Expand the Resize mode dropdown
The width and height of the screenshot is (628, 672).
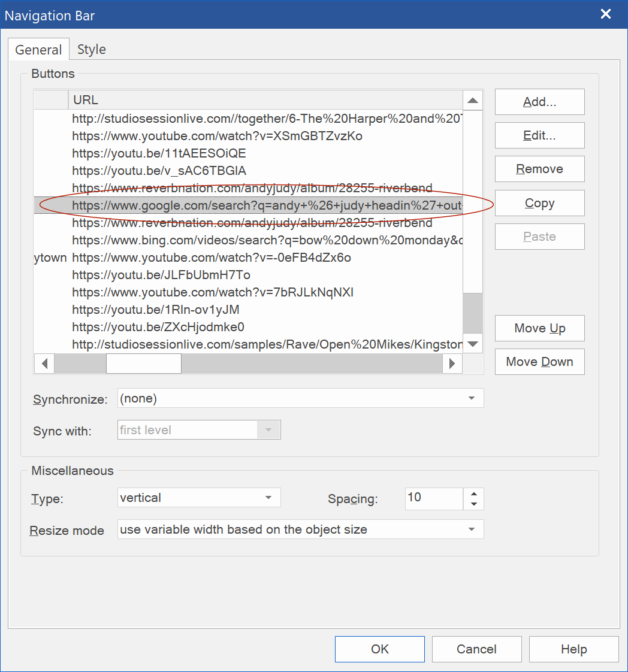point(472,529)
